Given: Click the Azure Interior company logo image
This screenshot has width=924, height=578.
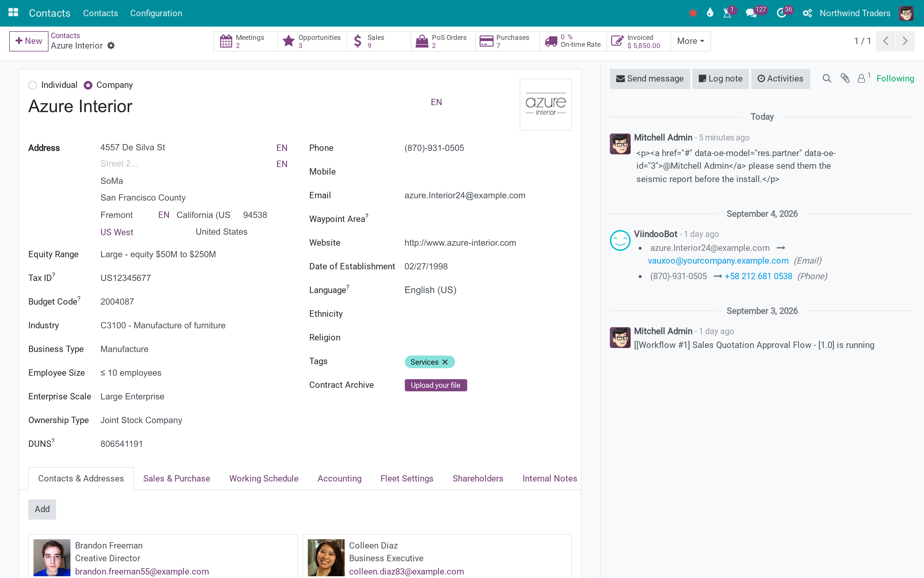Looking at the screenshot, I should (546, 104).
